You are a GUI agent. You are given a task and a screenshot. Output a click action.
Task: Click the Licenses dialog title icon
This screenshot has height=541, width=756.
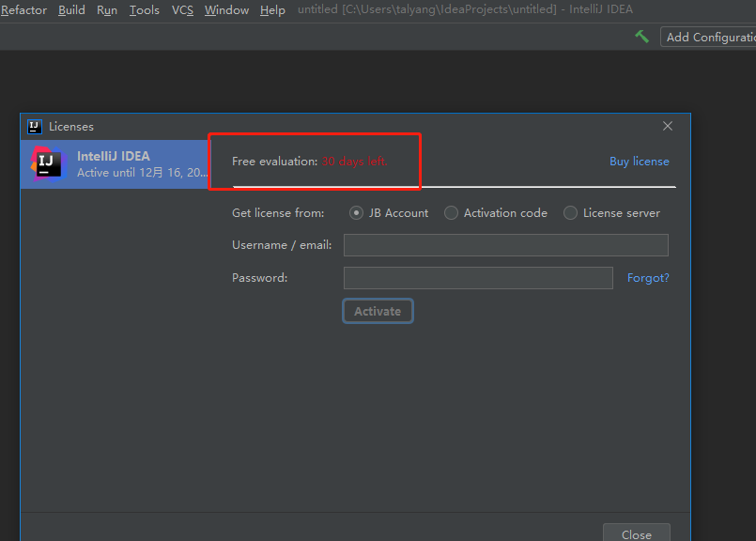tap(35, 127)
